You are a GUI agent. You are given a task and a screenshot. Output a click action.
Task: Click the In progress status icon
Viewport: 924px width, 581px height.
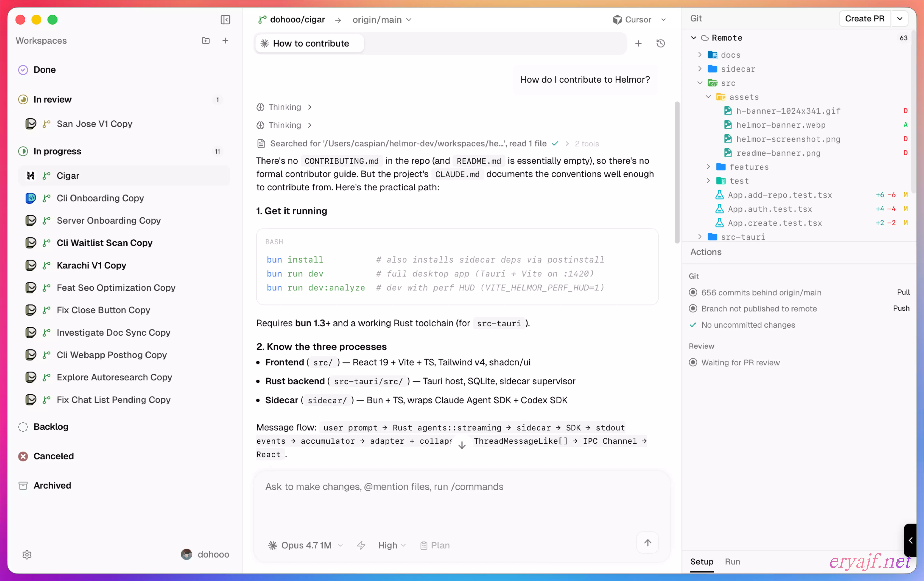point(23,151)
